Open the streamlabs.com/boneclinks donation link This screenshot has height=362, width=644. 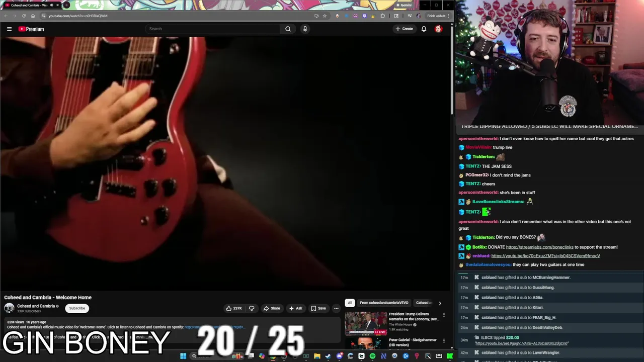coord(539,247)
